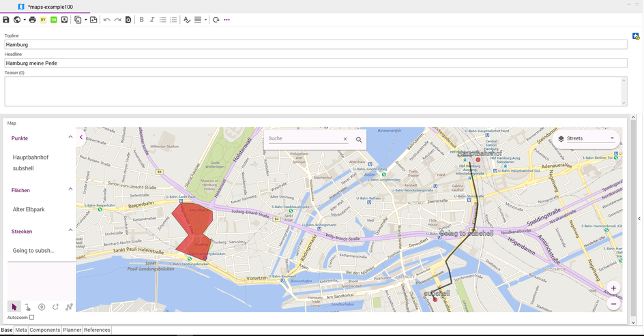Save the document with the floppy disk icon
Viewport: 644px width, 336px height.
(x=5, y=20)
